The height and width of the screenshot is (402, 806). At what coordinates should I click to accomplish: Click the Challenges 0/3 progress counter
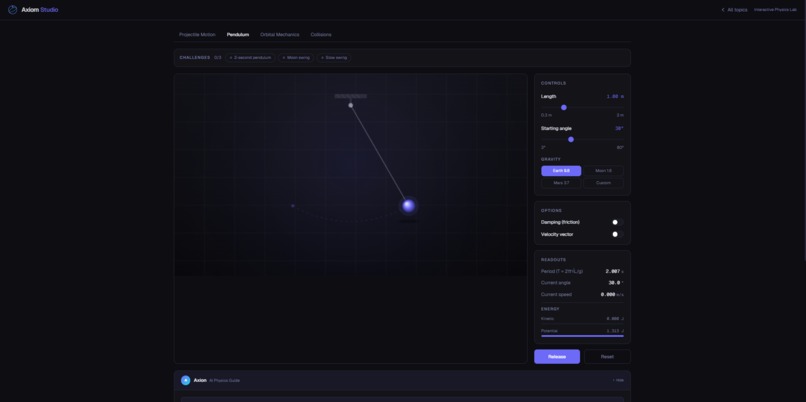217,58
